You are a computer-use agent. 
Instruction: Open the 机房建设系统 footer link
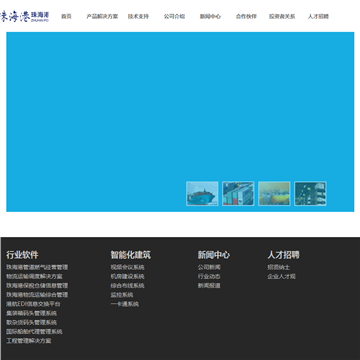pos(128,276)
